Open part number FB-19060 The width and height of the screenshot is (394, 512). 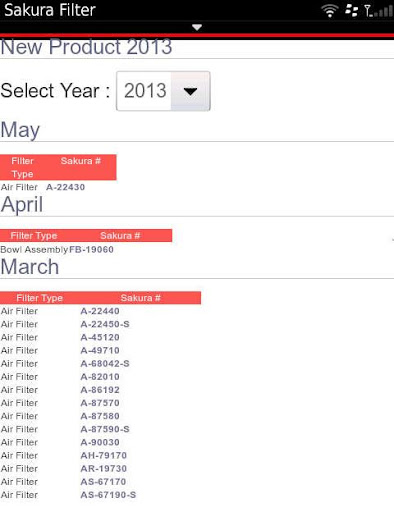pyautogui.click(x=91, y=249)
